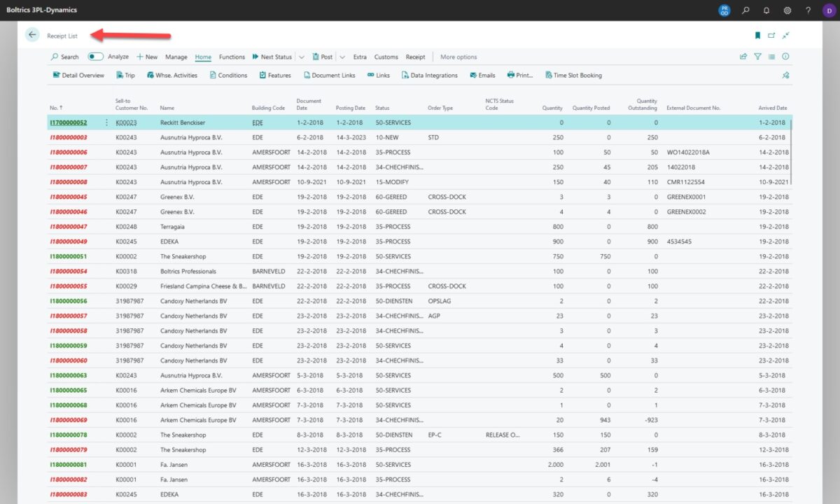Screen dimensions: 840x504
Task: Sort by the No. column header
Action: 56,108
